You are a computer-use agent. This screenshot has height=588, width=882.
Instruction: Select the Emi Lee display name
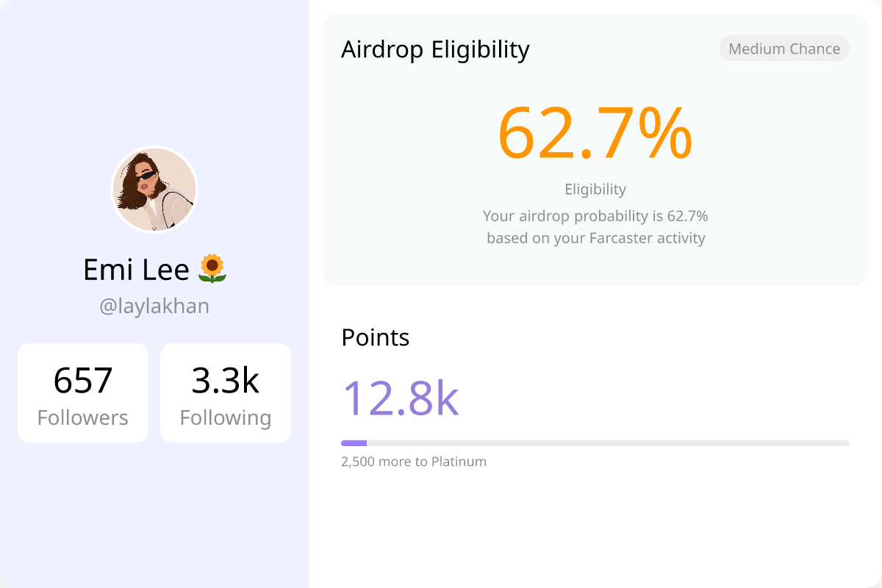[137, 270]
